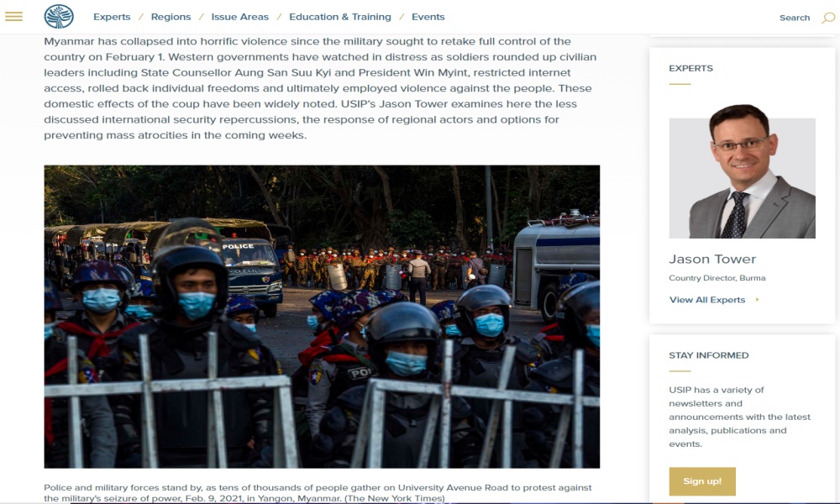Open the Regions menu item
Image resolution: width=840 pixels, height=504 pixels.
[x=171, y=17]
